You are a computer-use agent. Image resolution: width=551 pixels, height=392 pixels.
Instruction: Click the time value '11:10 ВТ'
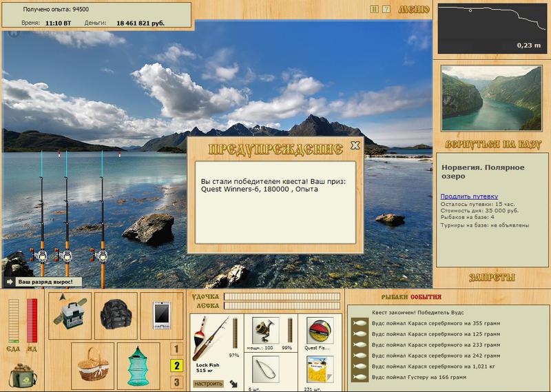(58, 23)
